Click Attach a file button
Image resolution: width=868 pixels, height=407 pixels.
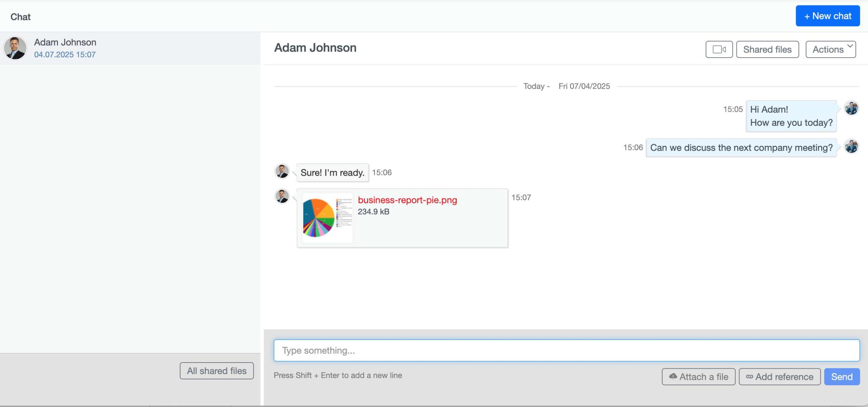698,377
